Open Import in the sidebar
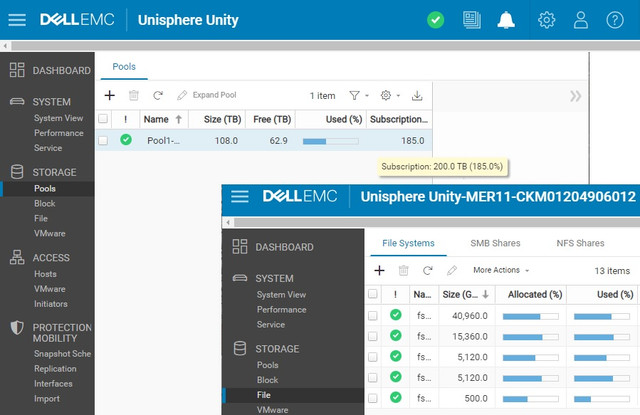The height and width of the screenshot is (415, 640). pos(47,399)
